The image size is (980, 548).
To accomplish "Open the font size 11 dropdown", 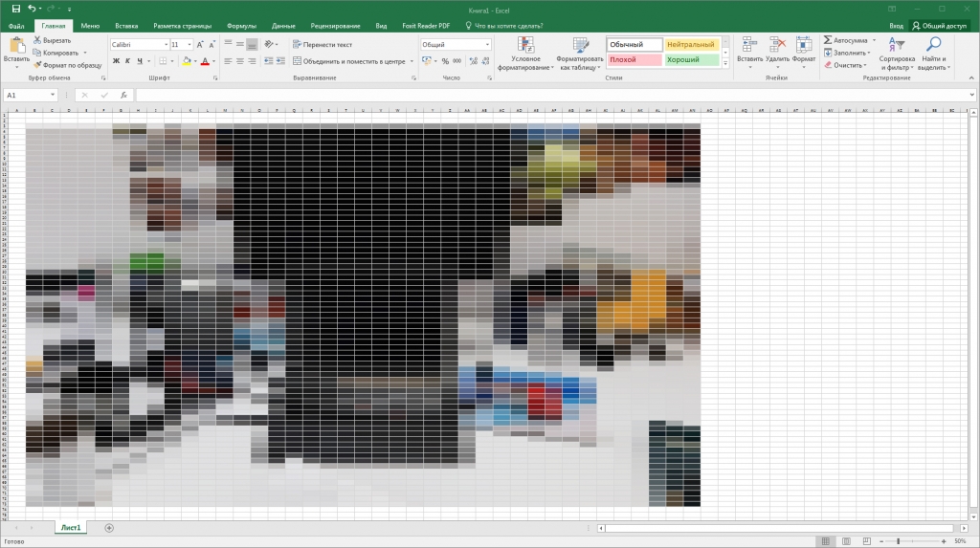I will 189,44.
